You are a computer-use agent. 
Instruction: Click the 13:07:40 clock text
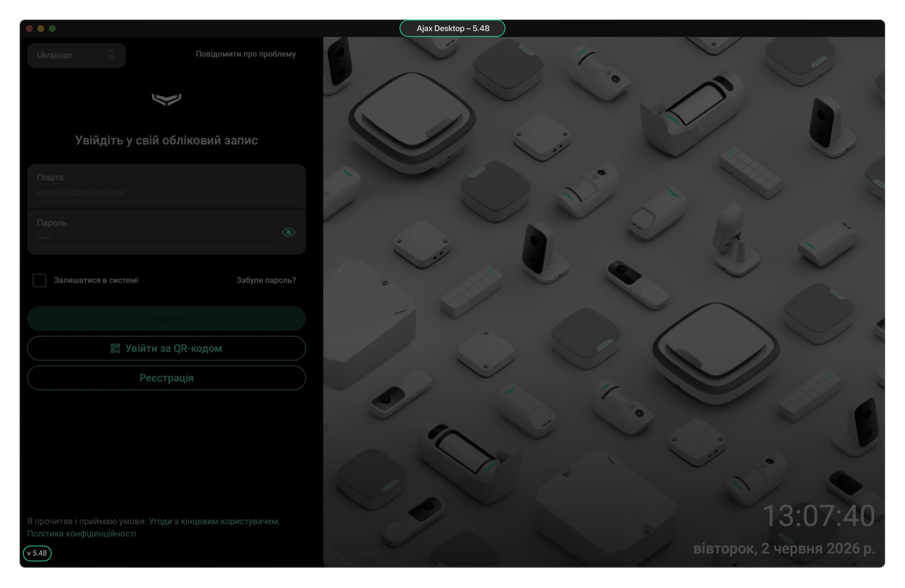pyautogui.click(x=819, y=516)
